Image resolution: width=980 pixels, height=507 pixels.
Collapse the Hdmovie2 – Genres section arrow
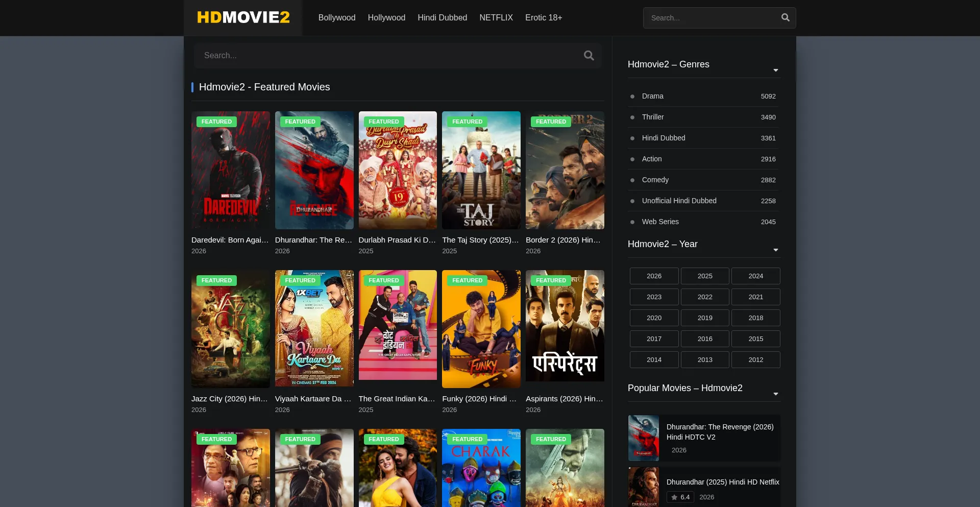776,70
